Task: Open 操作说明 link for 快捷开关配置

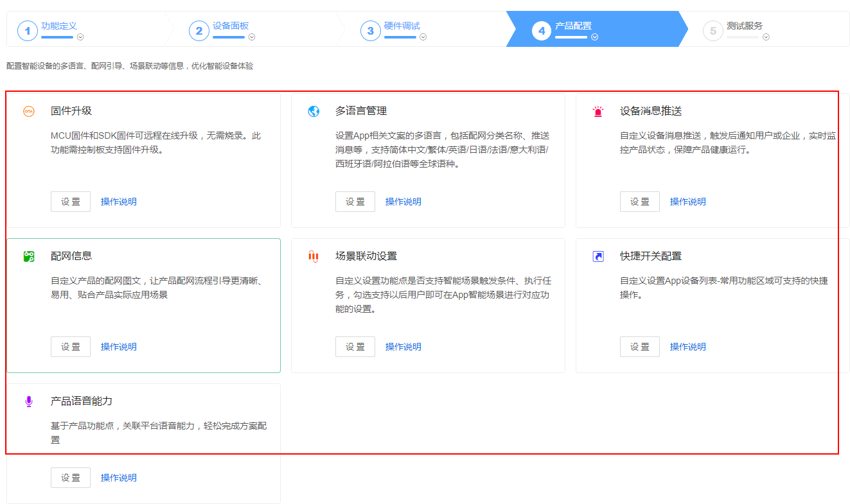Action: click(688, 347)
